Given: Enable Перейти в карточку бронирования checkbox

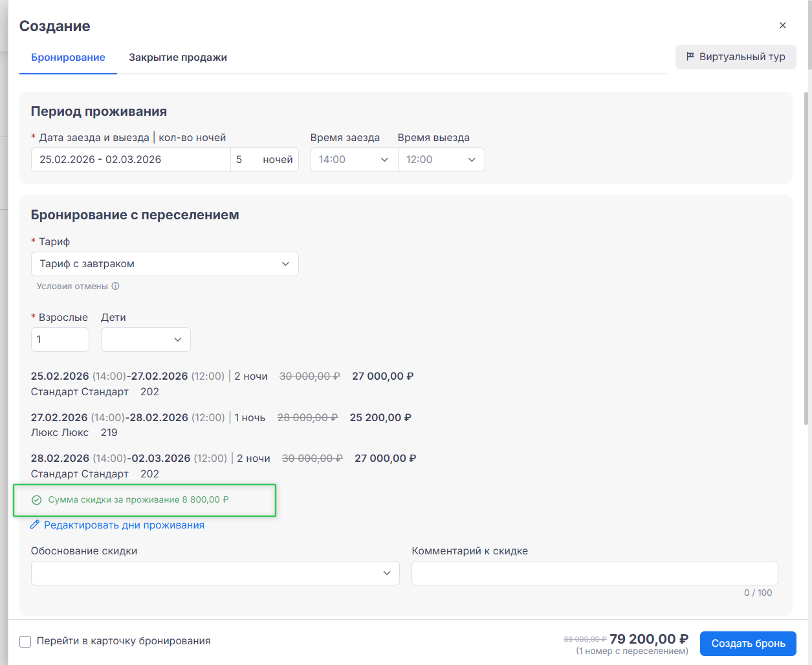Looking at the screenshot, I should [25, 642].
